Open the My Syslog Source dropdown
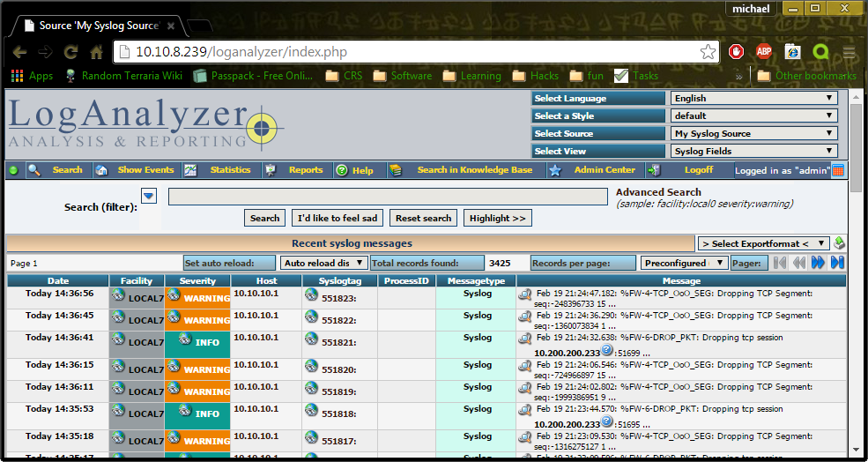Viewport: 868px width, 462px height. [753, 133]
